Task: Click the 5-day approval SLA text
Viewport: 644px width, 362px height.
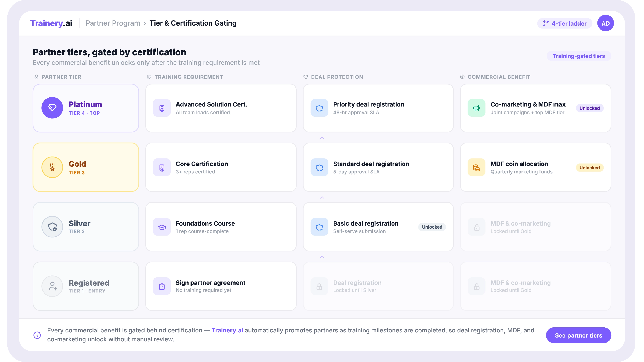Action: tap(356, 172)
